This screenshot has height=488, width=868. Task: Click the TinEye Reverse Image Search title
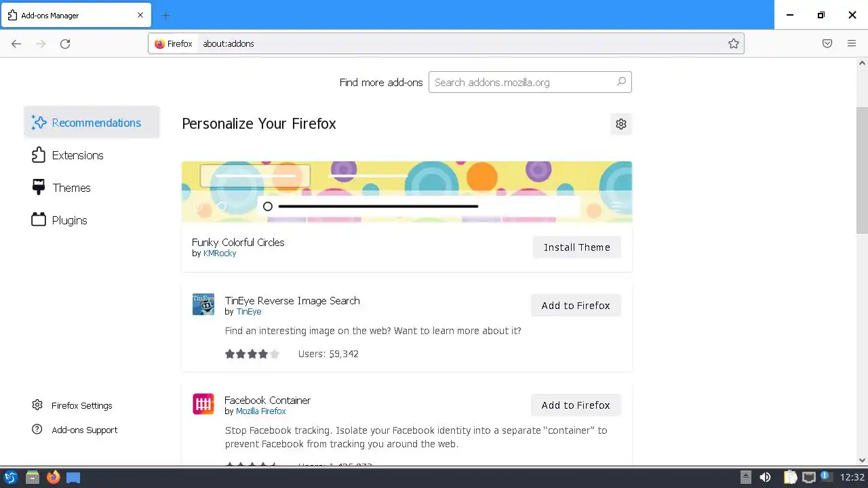point(292,301)
